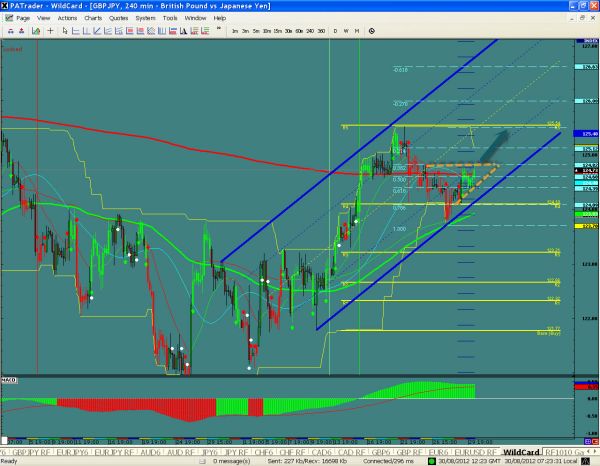The width and height of the screenshot is (600, 466).
Task: Click the PATrader app icon in title bar
Action: (6, 6)
